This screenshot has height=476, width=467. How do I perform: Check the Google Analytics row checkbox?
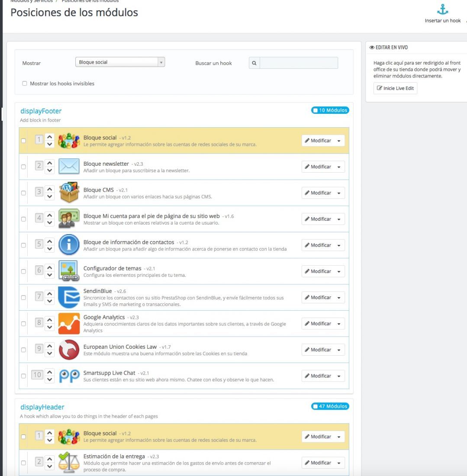click(23, 324)
